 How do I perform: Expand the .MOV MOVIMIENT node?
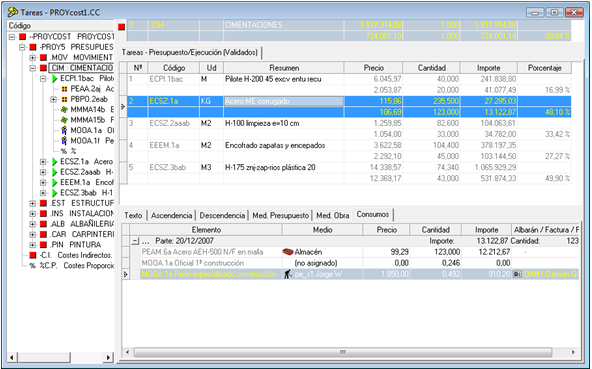[x=32, y=58]
